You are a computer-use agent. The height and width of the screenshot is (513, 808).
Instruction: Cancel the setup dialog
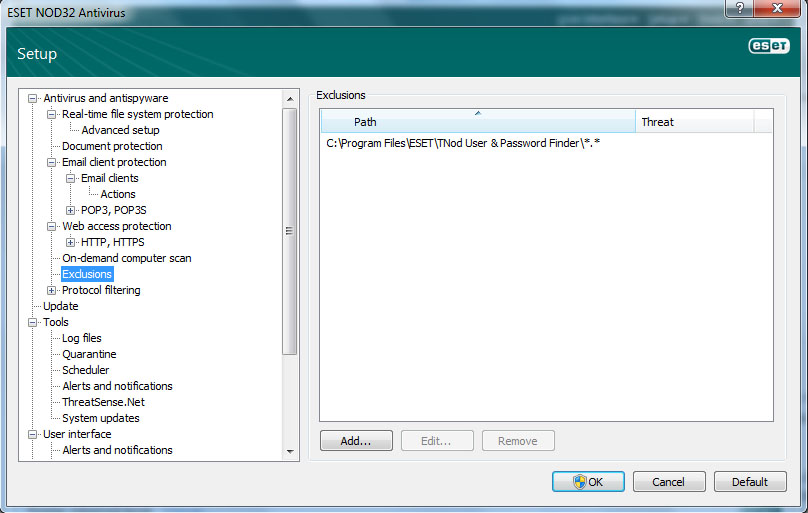[669, 482]
